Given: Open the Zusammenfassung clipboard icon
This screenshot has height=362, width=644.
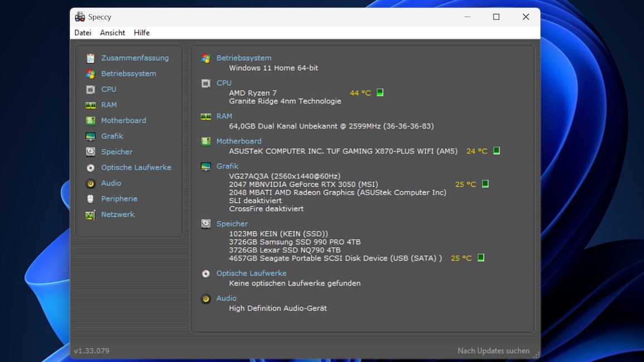Looking at the screenshot, I should tap(90, 58).
